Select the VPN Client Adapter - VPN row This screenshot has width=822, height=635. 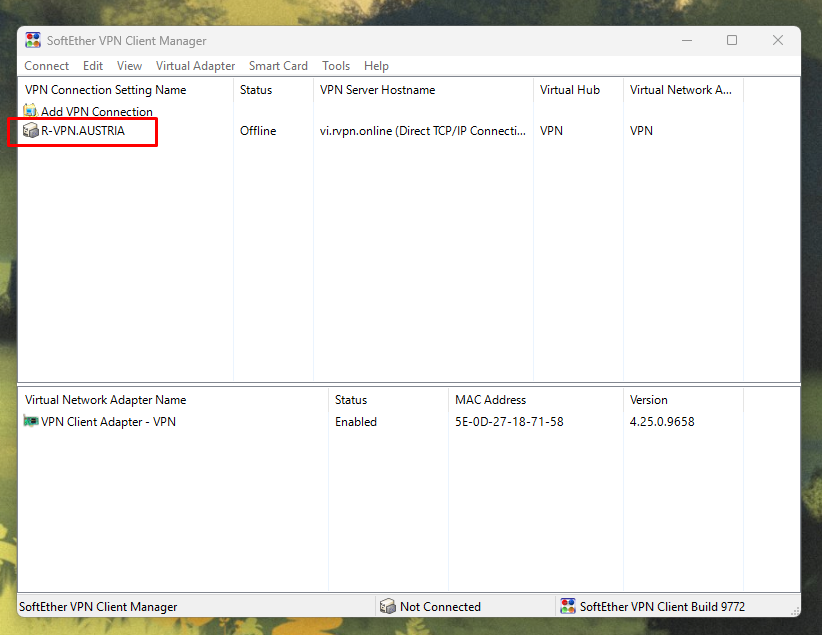108,422
